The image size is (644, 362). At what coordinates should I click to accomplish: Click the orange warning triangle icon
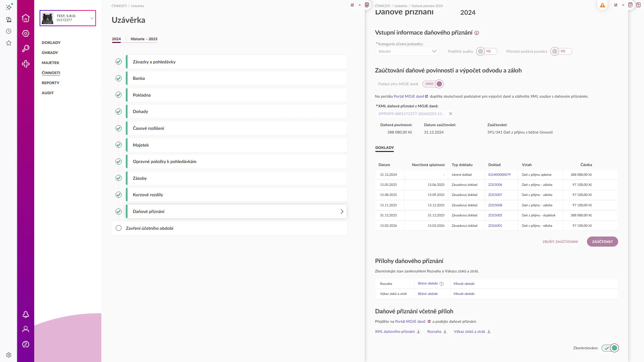(602, 5)
